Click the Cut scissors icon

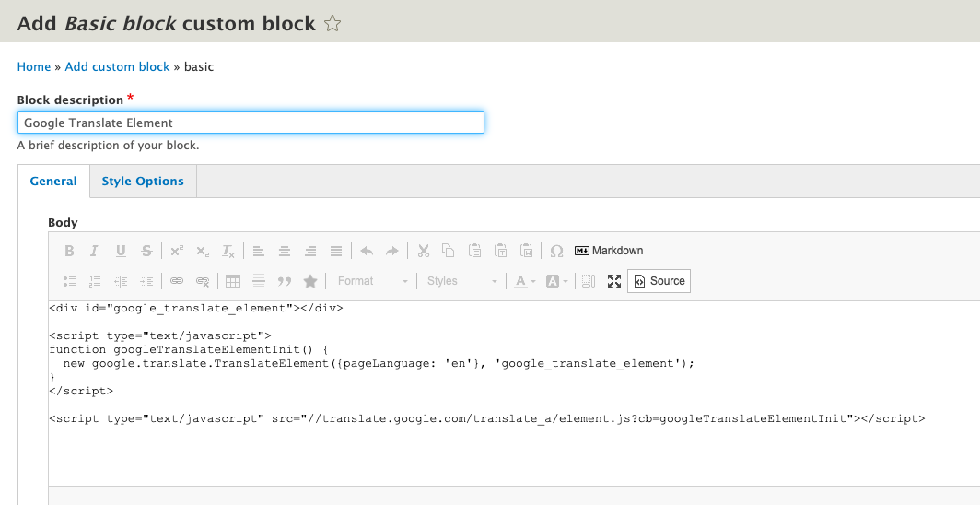(x=423, y=251)
